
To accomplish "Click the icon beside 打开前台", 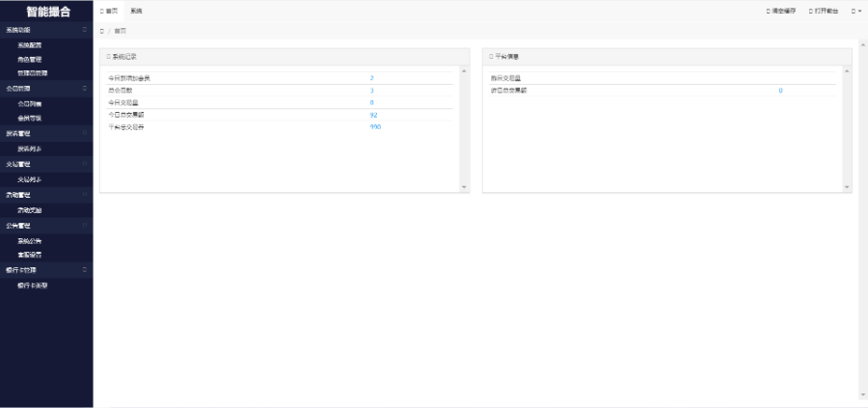I will coord(810,11).
